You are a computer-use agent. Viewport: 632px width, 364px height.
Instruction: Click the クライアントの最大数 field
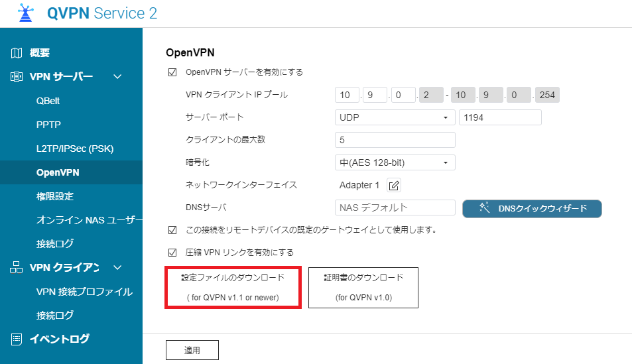(395, 141)
